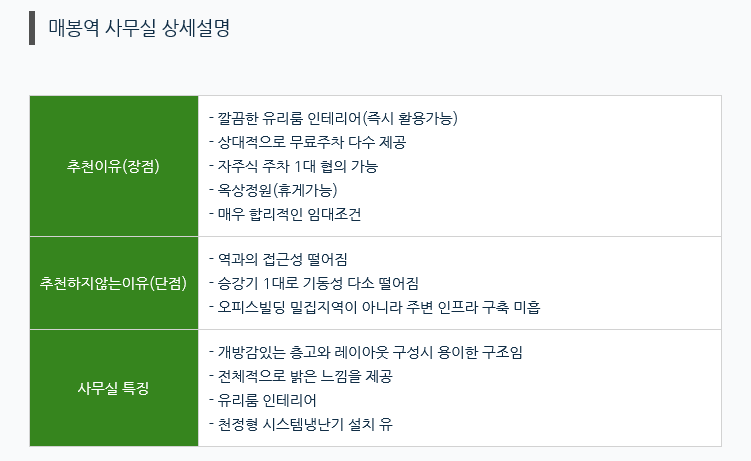The height and width of the screenshot is (461, 751).
Task: Select the 사무실 특징 header cell
Action: click(x=114, y=388)
